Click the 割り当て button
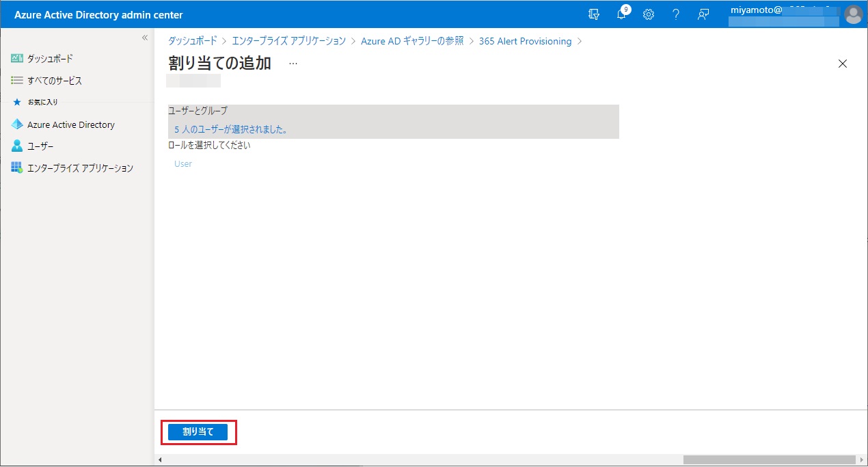Screen dimensions: 868x467 (x=198, y=432)
